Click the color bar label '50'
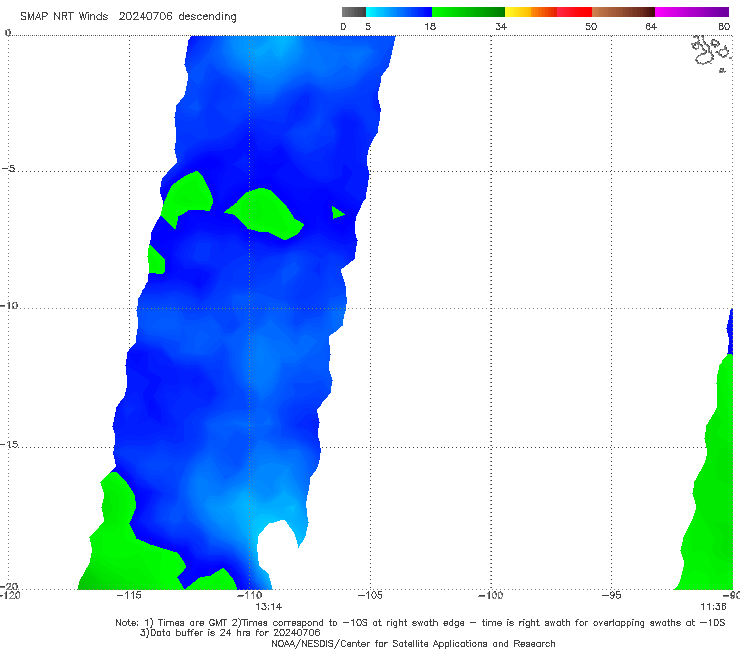The image size is (740, 650). (591, 26)
